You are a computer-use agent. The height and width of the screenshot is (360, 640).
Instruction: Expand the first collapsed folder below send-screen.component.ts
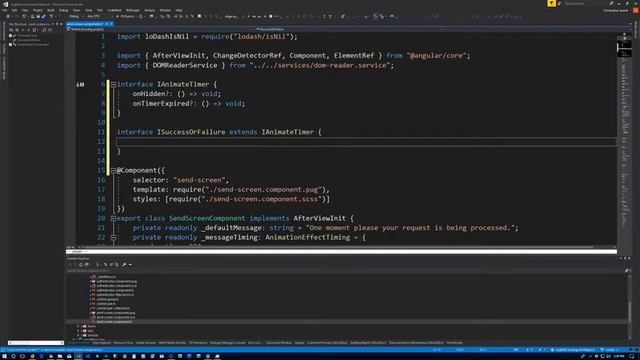pyautogui.click(x=78, y=327)
